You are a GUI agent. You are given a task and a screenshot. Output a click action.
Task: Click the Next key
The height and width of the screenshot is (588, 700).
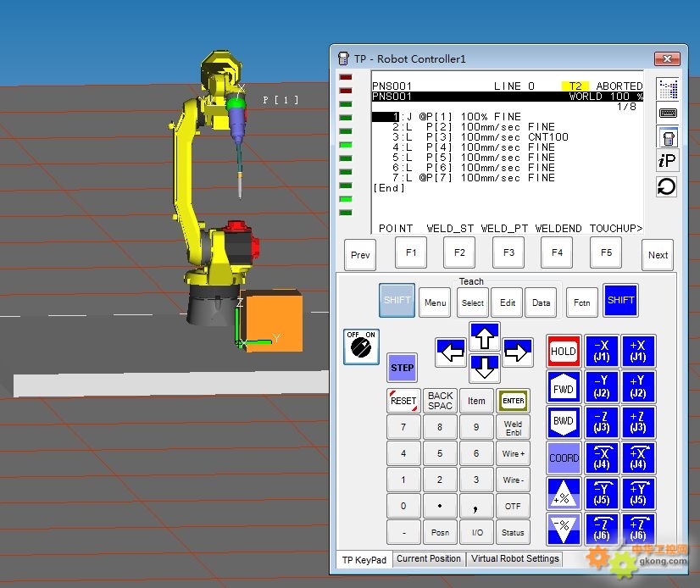(658, 255)
